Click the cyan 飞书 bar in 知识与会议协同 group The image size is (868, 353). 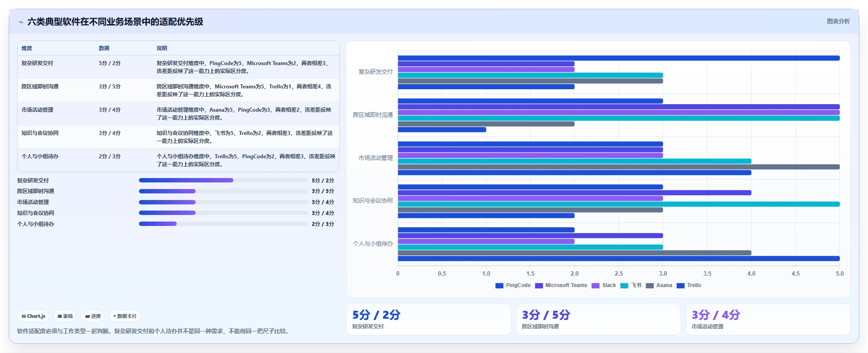tap(619, 204)
